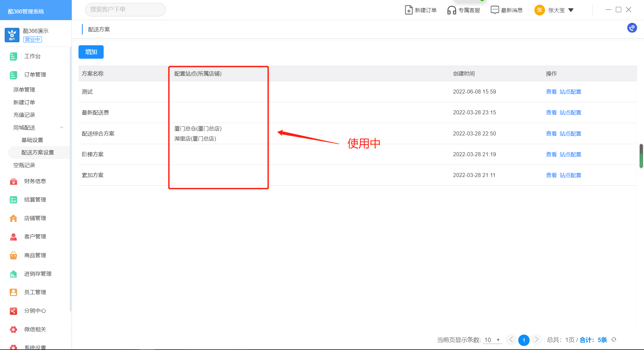
Task: Click the blue 增加 button
Action: pos(91,52)
